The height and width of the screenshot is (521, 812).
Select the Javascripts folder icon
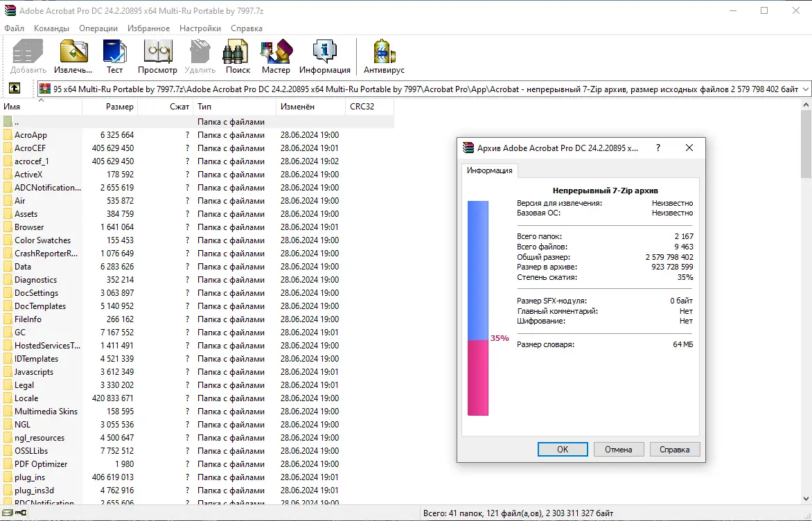tap(8, 372)
